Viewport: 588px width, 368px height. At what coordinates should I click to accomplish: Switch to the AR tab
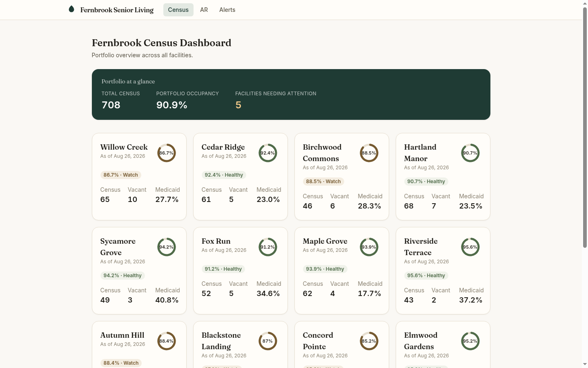click(204, 10)
